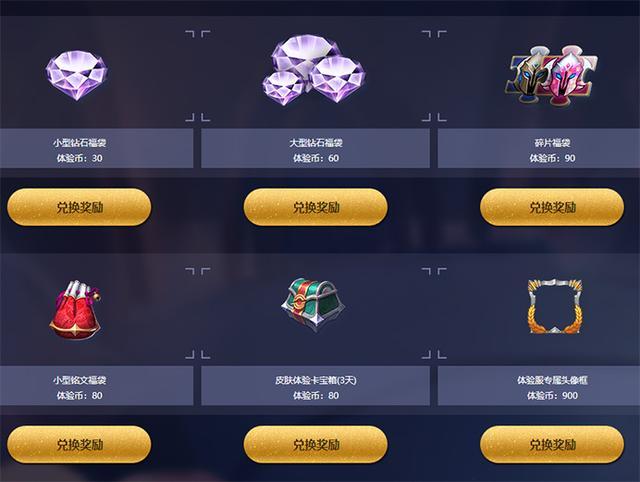Redeem the 体验服专属头像框 reward

click(552, 444)
